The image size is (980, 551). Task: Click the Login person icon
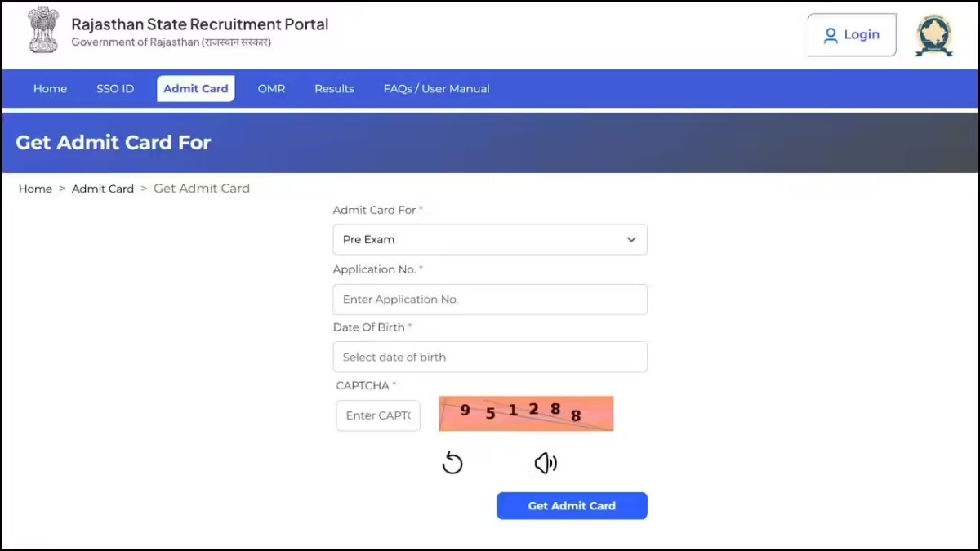pyautogui.click(x=830, y=35)
